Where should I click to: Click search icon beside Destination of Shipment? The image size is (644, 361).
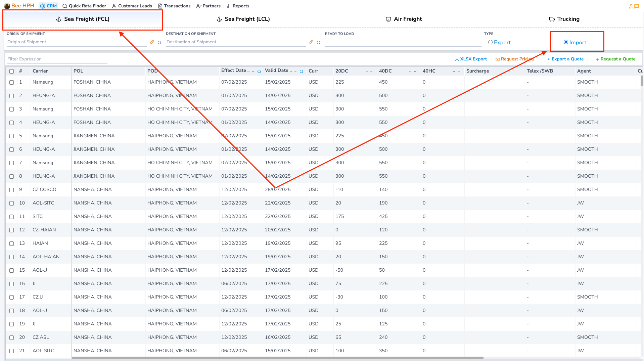pyautogui.click(x=319, y=43)
